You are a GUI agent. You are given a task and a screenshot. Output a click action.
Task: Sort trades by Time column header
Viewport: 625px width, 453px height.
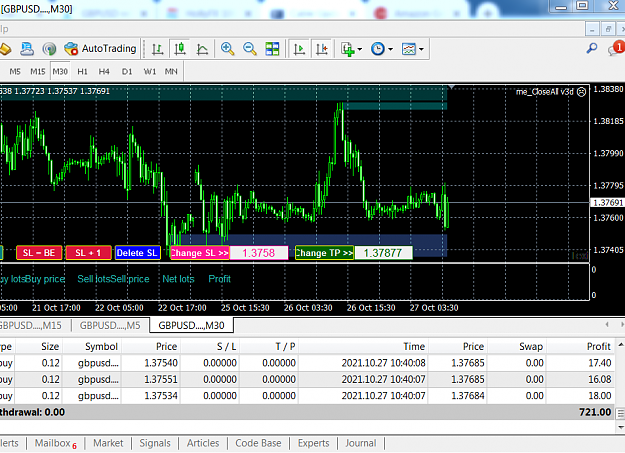(x=364, y=347)
